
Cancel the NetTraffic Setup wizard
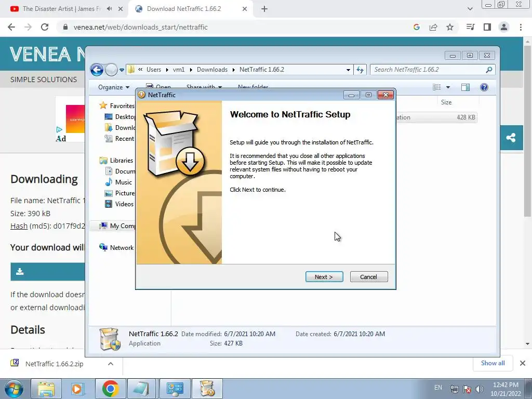[x=369, y=277]
